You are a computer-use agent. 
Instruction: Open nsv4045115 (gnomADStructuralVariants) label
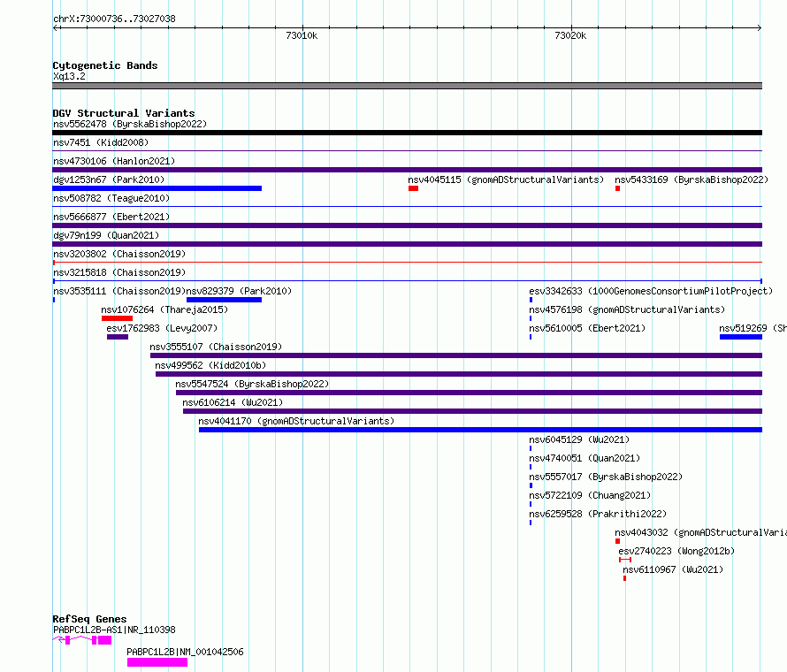(x=506, y=179)
